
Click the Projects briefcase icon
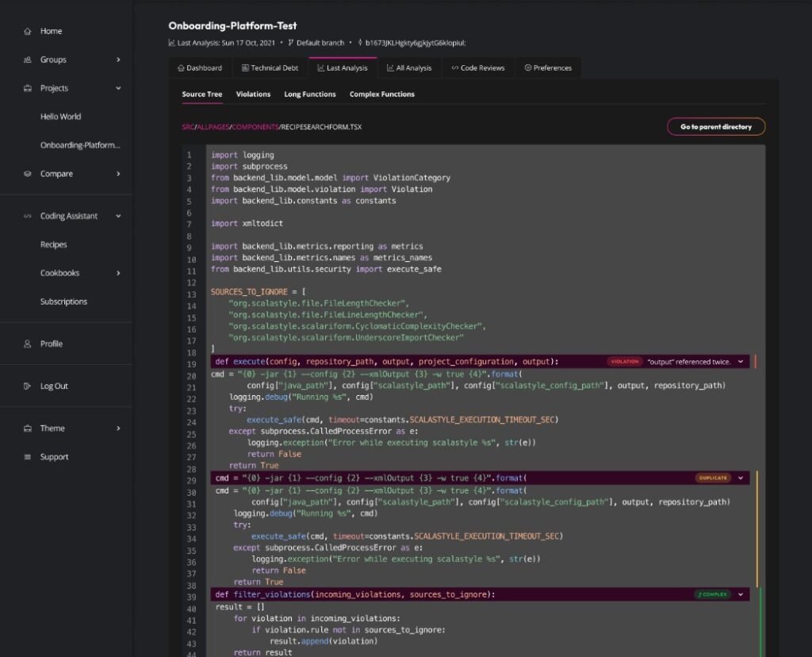tap(28, 89)
